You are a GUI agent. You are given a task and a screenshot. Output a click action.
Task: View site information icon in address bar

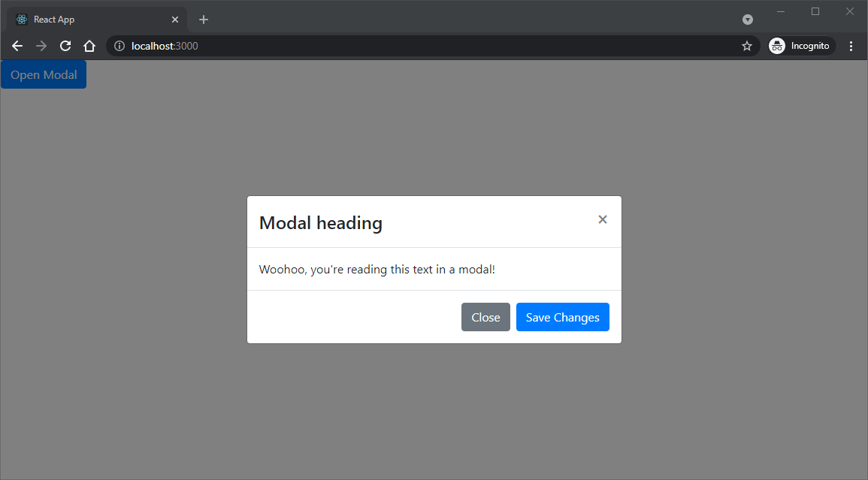(119, 46)
